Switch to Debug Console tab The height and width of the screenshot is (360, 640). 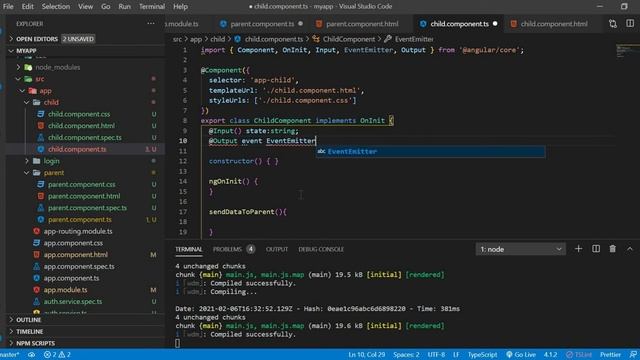pos(321,249)
